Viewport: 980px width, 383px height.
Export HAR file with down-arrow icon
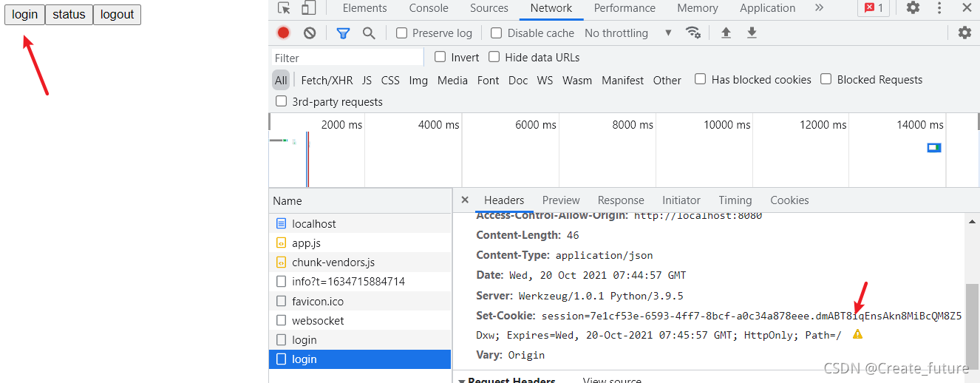point(752,33)
